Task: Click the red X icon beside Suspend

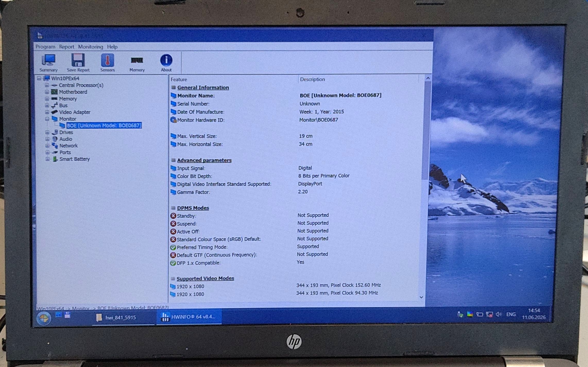Action: (x=173, y=224)
